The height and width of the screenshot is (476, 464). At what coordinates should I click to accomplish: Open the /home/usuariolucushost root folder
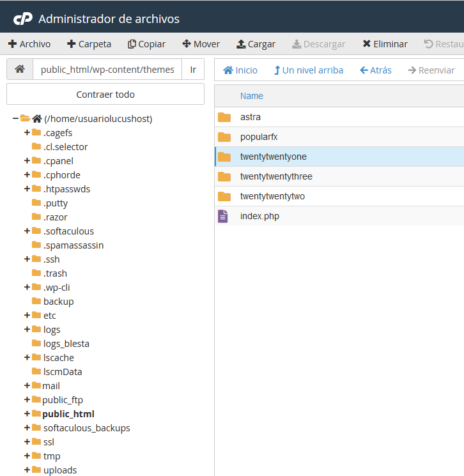[x=98, y=119]
